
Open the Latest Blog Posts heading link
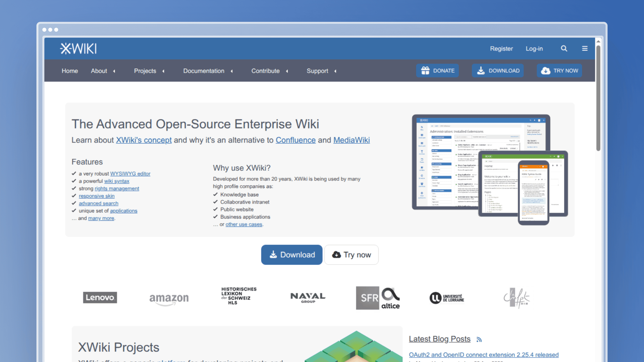point(440,339)
